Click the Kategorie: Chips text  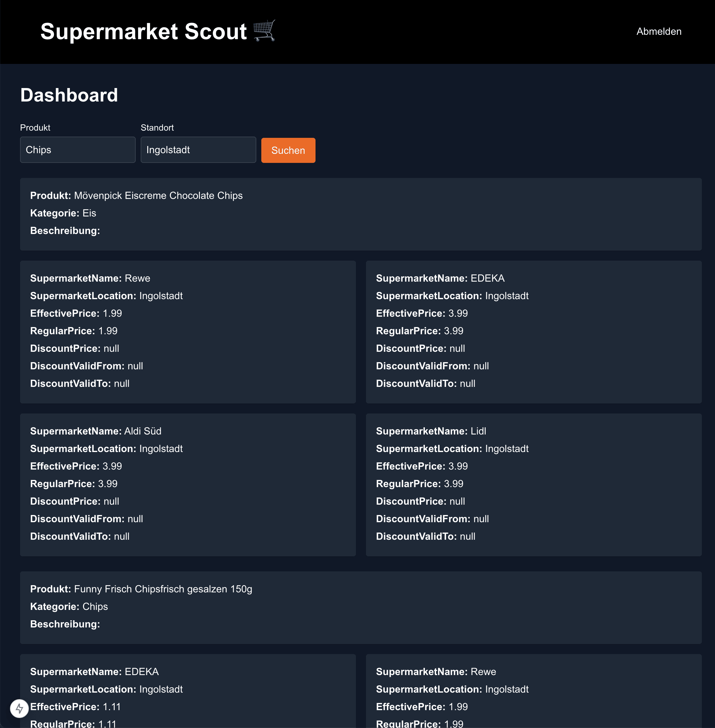(x=69, y=606)
